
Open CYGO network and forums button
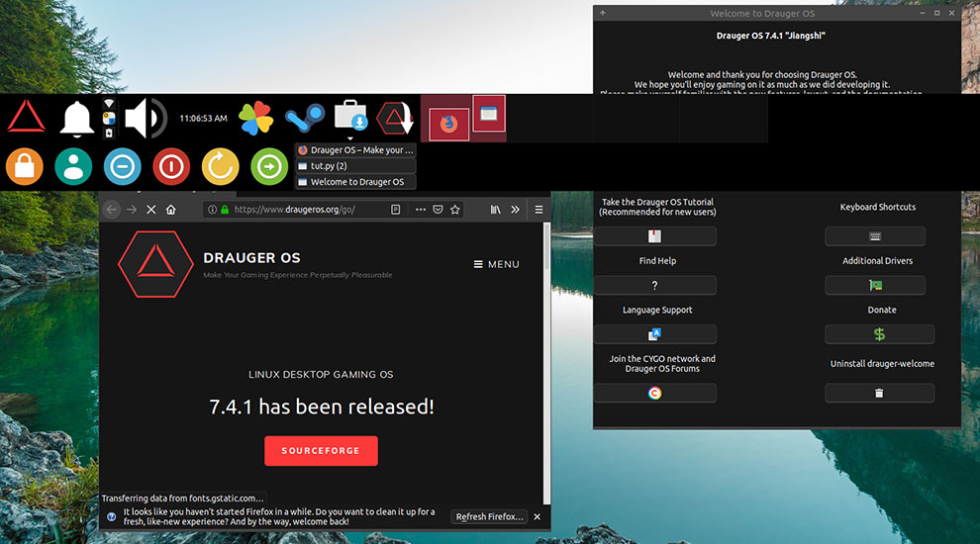(x=654, y=393)
